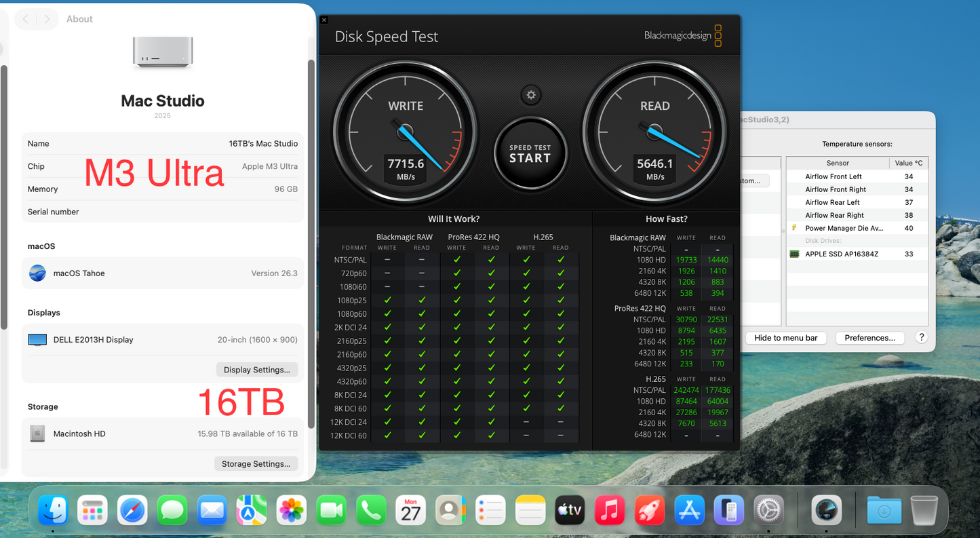The width and height of the screenshot is (980, 538).
Task: Open the Phone app in the Dock
Action: [371, 510]
